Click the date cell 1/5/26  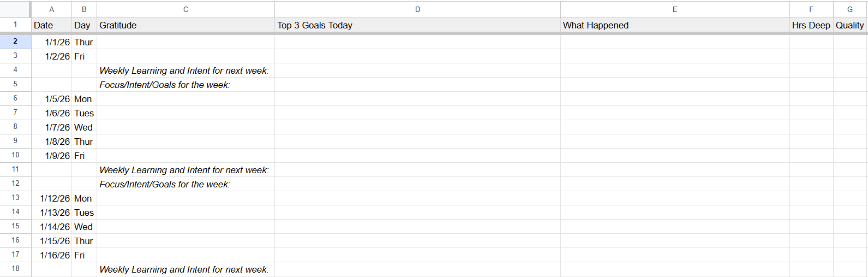[x=52, y=99]
